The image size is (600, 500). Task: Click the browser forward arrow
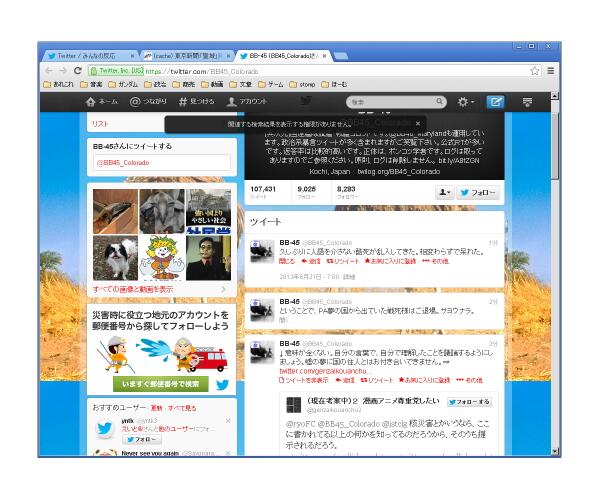63,71
